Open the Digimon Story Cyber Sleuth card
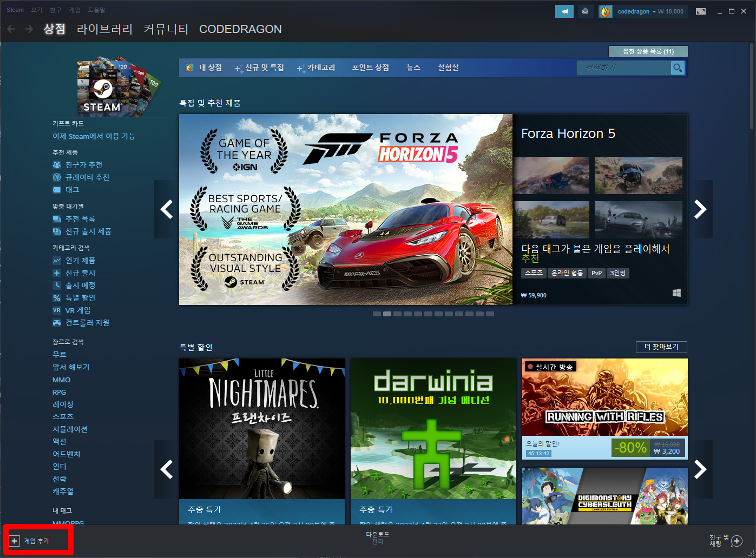 point(605,496)
